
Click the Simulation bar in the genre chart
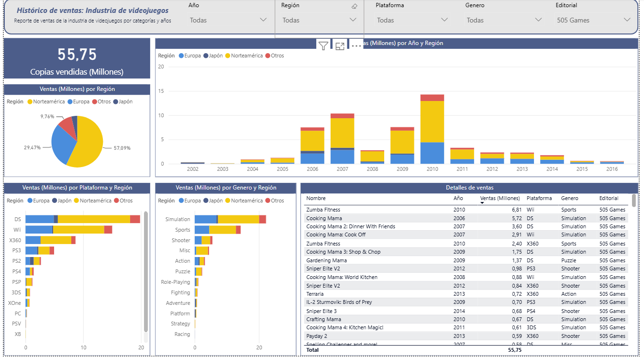point(230,219)
